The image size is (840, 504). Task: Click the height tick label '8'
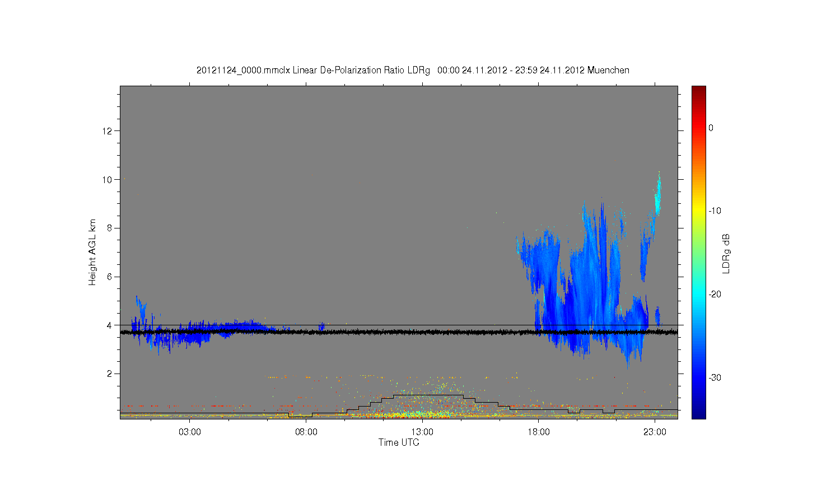point(110,228)
